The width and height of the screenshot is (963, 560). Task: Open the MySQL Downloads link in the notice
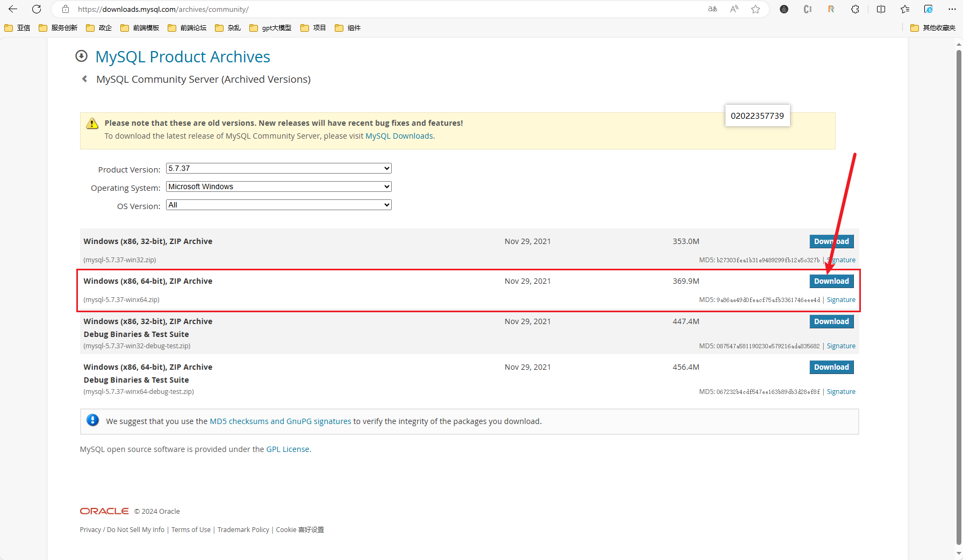(399, 136)
